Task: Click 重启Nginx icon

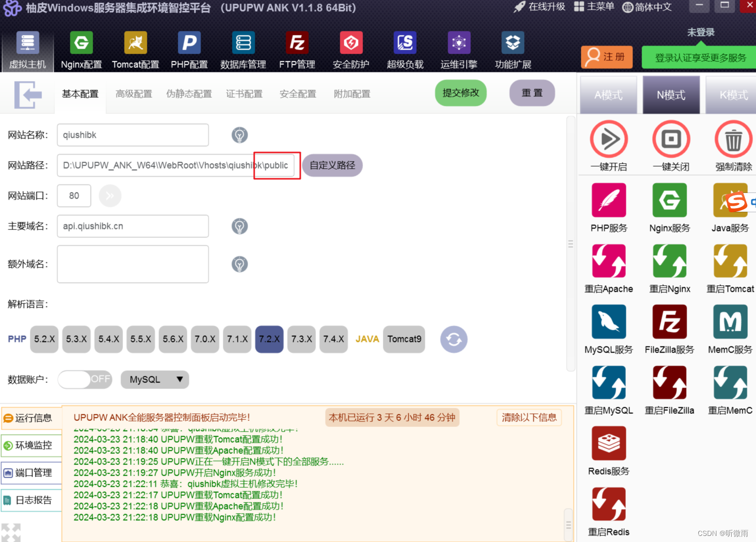Action: coord(669,261)
